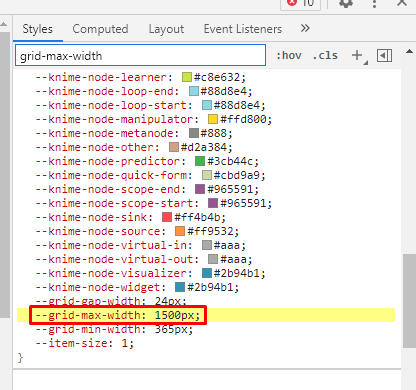
Task: Edit the #ff9532 source color value
Action: pyautogui.click(x=210, y=231)
